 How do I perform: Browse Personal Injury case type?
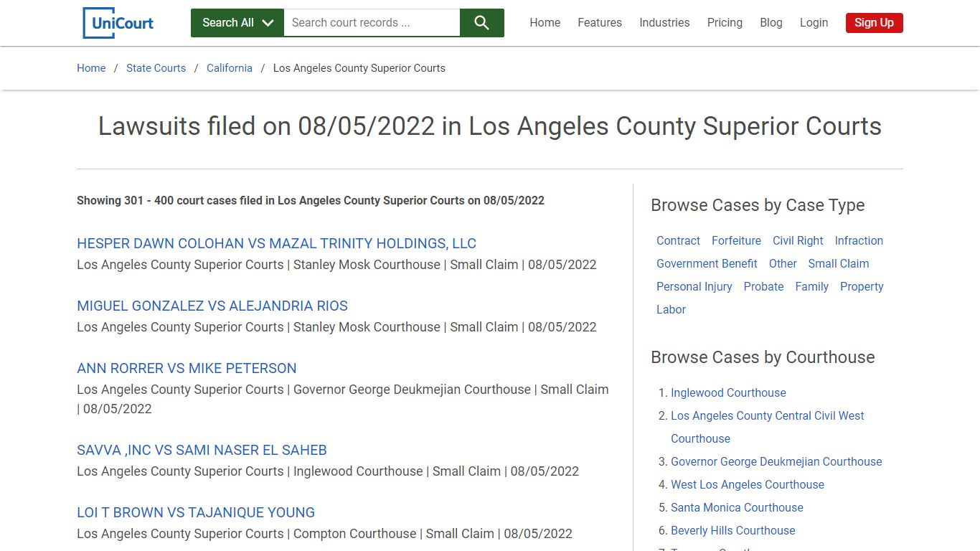(694, 287)
